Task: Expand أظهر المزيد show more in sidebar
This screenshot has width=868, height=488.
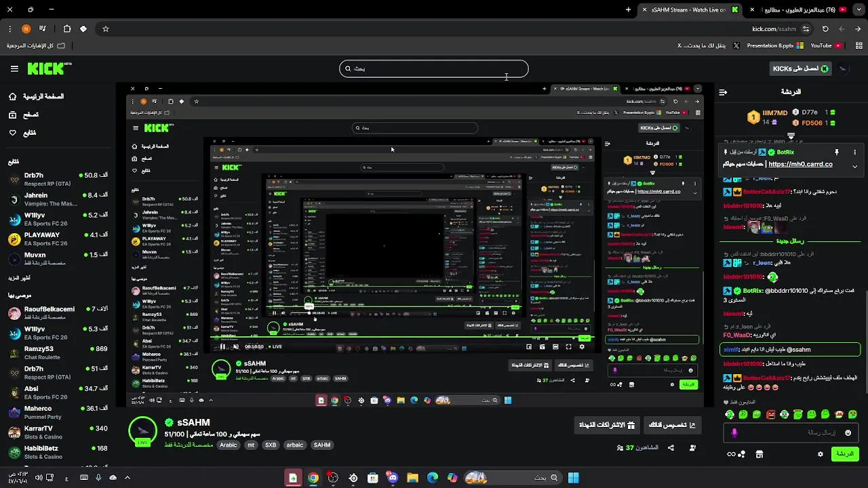Action: tap(19, 278)
